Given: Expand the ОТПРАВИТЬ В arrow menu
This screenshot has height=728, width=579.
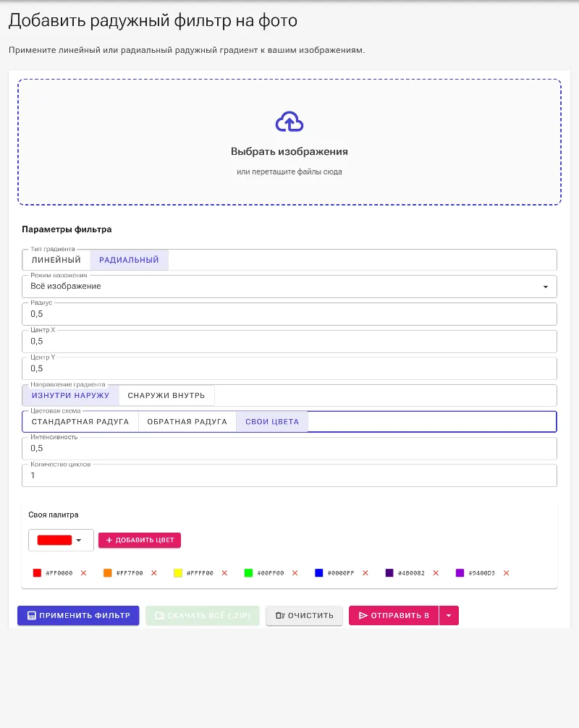Looking at the screenshot, I should 449,616.
